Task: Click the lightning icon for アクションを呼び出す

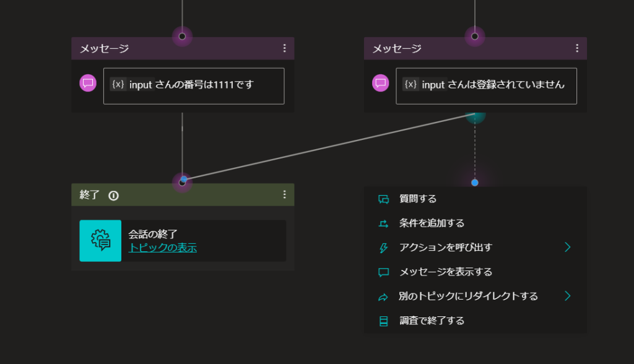Action: [383, 248]
